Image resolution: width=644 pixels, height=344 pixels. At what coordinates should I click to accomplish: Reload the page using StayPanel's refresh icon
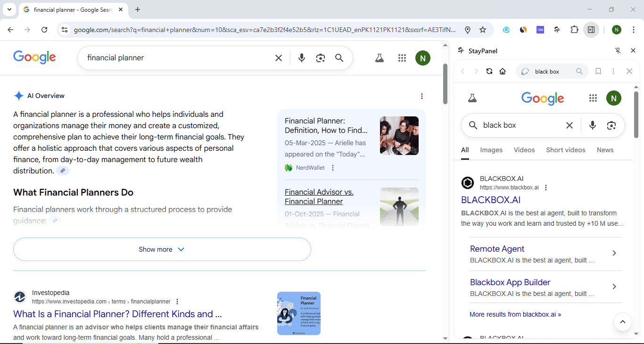click(489, 71)
